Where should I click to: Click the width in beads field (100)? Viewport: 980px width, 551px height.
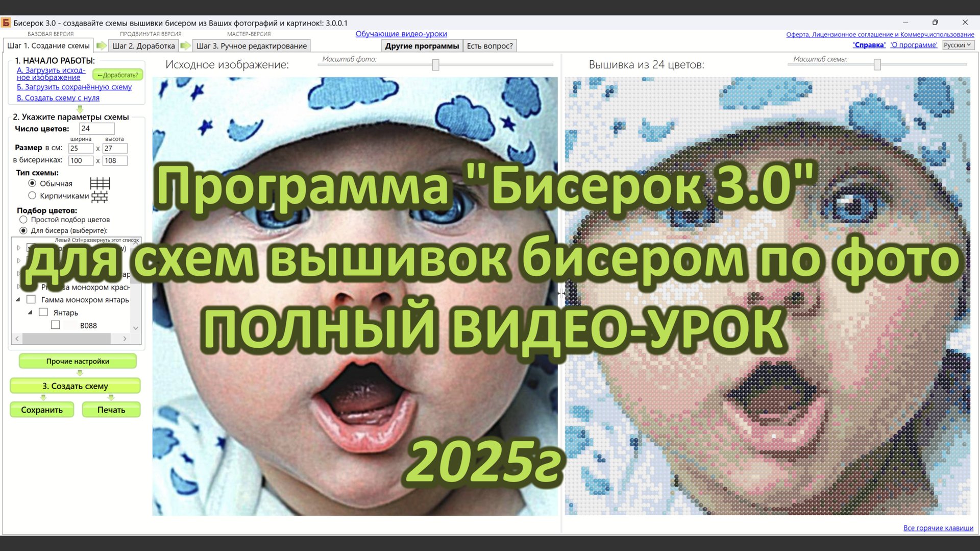[81, 160]
